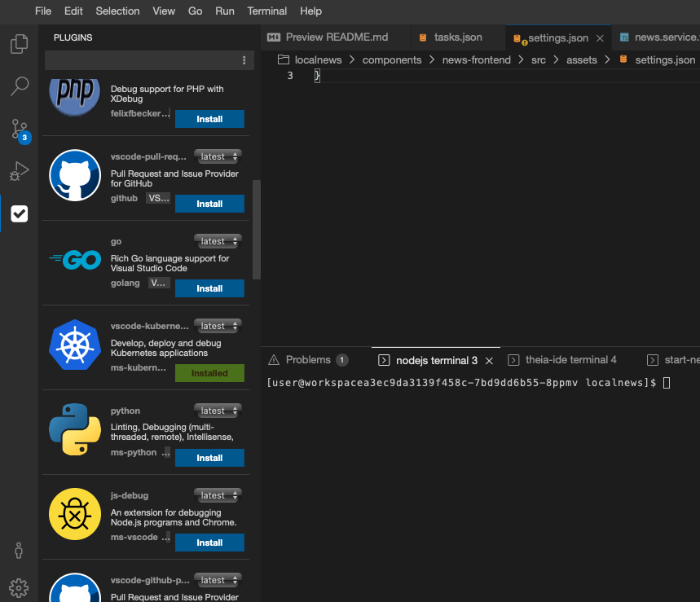This screenshot has height=602, width=700.
Task: Click the Problems warning triangle icon
Action: (274, 360)
